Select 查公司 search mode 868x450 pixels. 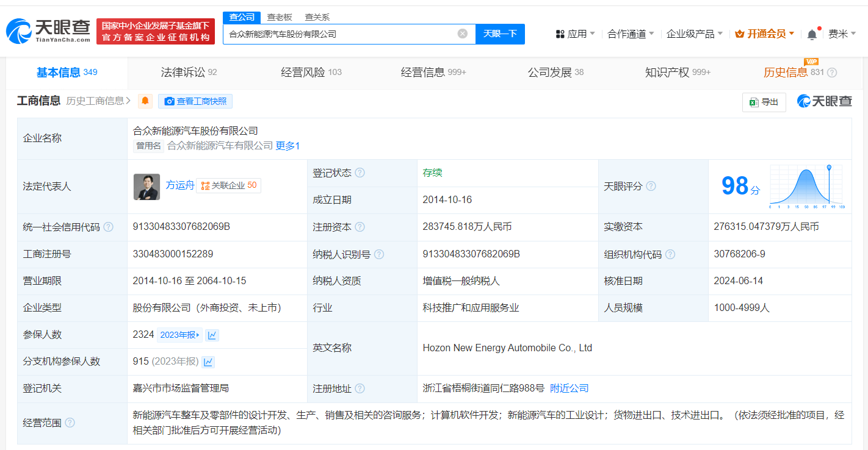click(242, 17)
